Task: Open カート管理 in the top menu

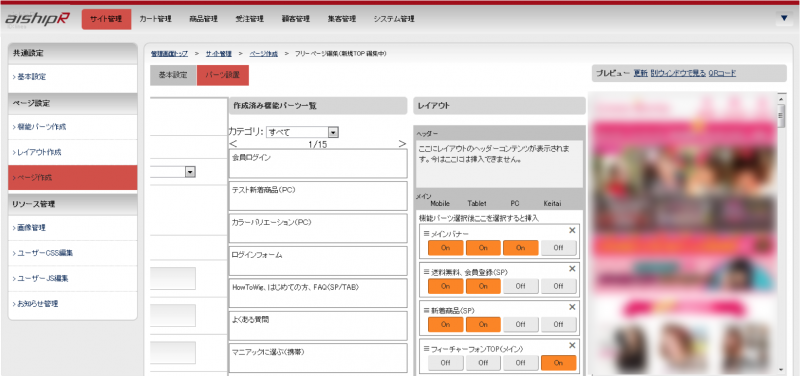Action: (155, 19)
